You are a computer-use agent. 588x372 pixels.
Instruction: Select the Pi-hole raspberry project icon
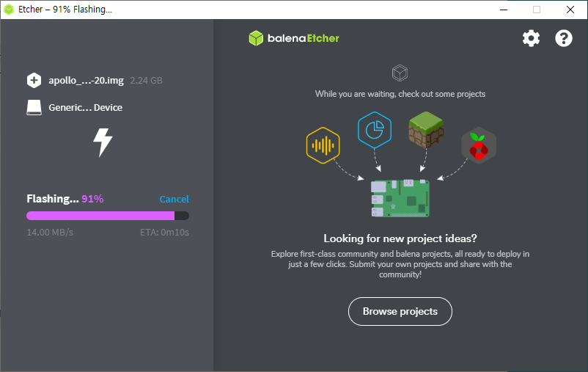pos(479,146)
